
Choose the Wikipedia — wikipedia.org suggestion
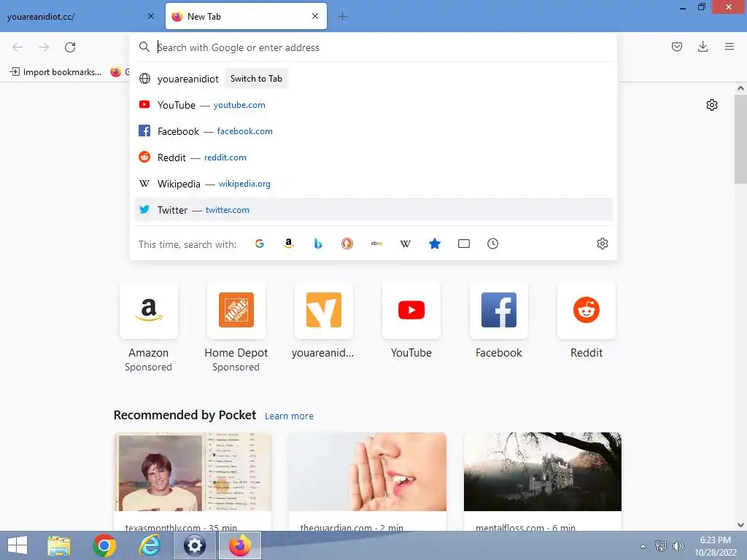[373, 183]
